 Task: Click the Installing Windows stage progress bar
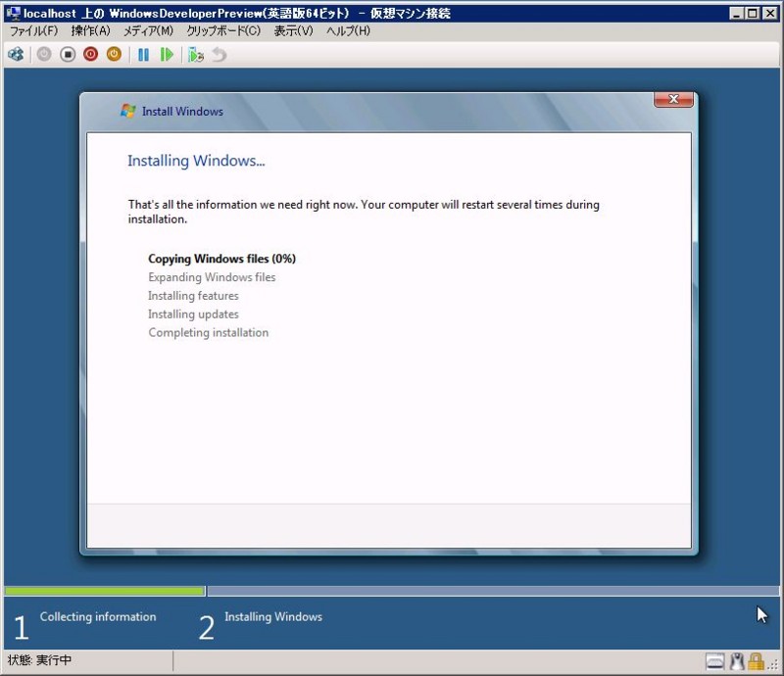pyautogui.click(x=493, y=591)
